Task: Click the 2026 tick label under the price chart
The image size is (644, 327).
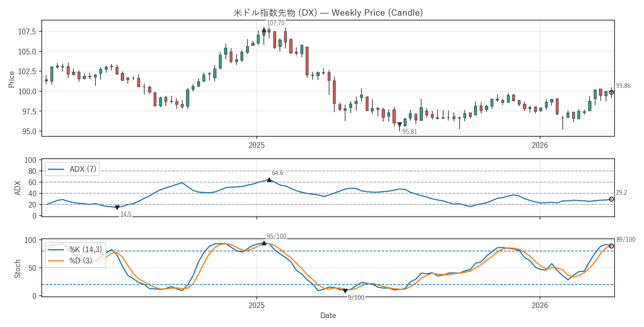Action: 540,145
